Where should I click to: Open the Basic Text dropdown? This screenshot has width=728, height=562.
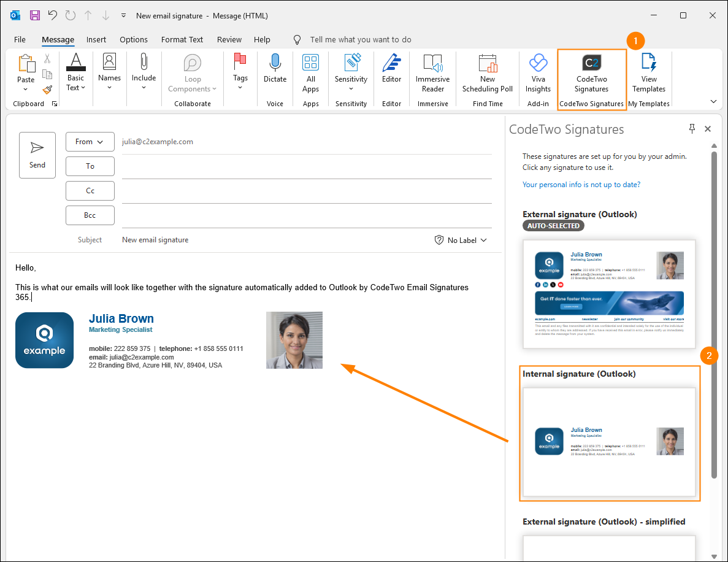tap(75, 72)
